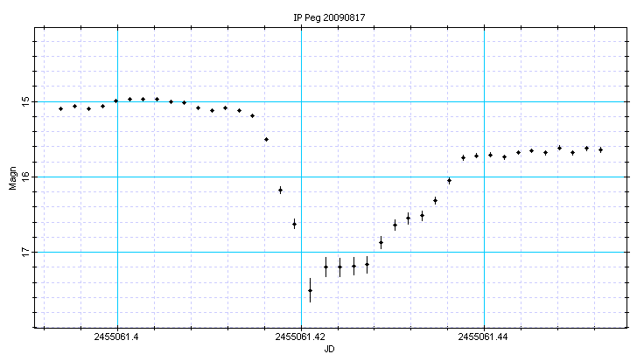Click the 16 magnitude tick label
Image resolution: width=644 pixels, height=361 pixels.
tap(25, 177)
